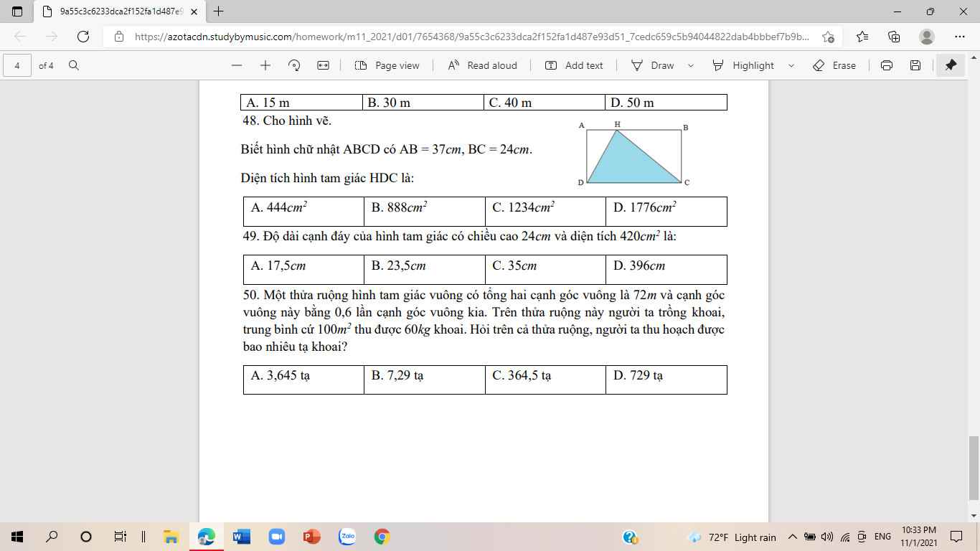Click the vertical scrollbar thumb

[x=974, y=467]
